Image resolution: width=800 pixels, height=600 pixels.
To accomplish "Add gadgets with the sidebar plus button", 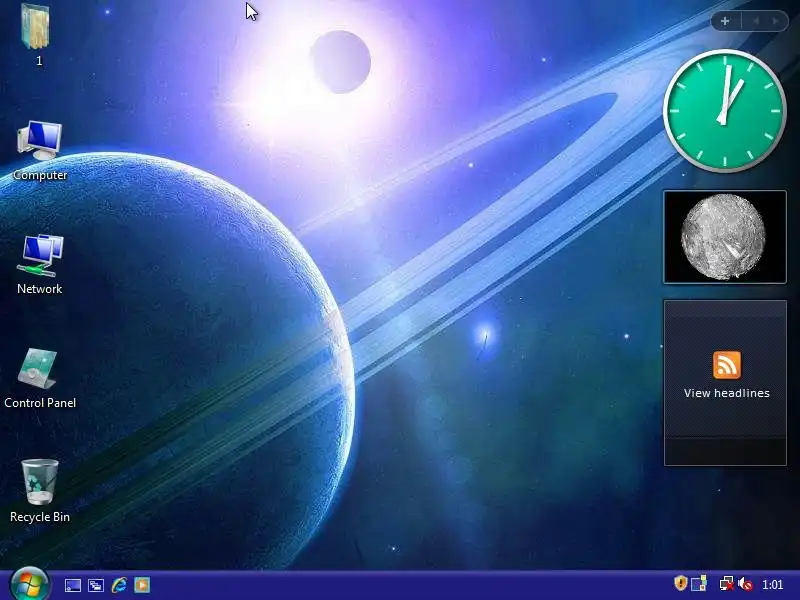I will [725, 21].
